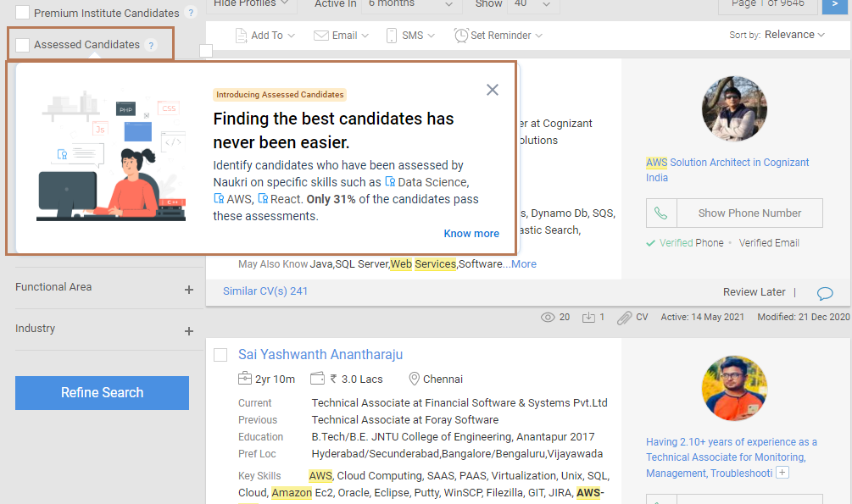This screenshot has width=852, height=504.
Task: Go to next results page arrow
Action: tap(834, 5)
